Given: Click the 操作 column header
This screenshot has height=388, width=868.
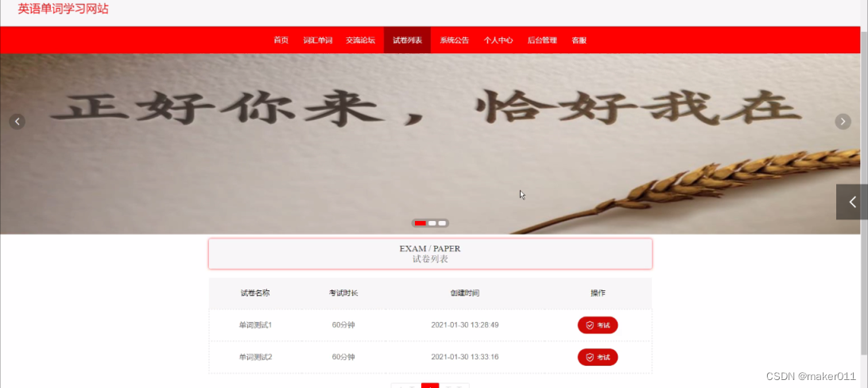Looking at the screenshot, I should pyautogui.click(x=598, y=293).
